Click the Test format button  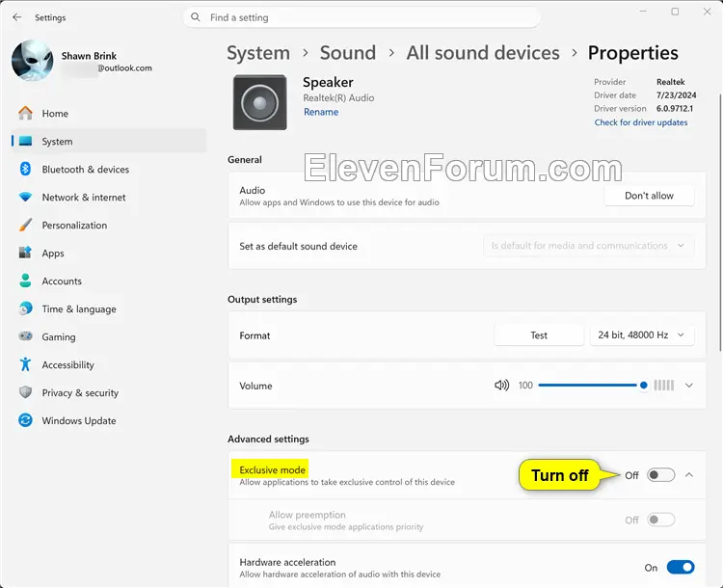[x=539, y=335]
